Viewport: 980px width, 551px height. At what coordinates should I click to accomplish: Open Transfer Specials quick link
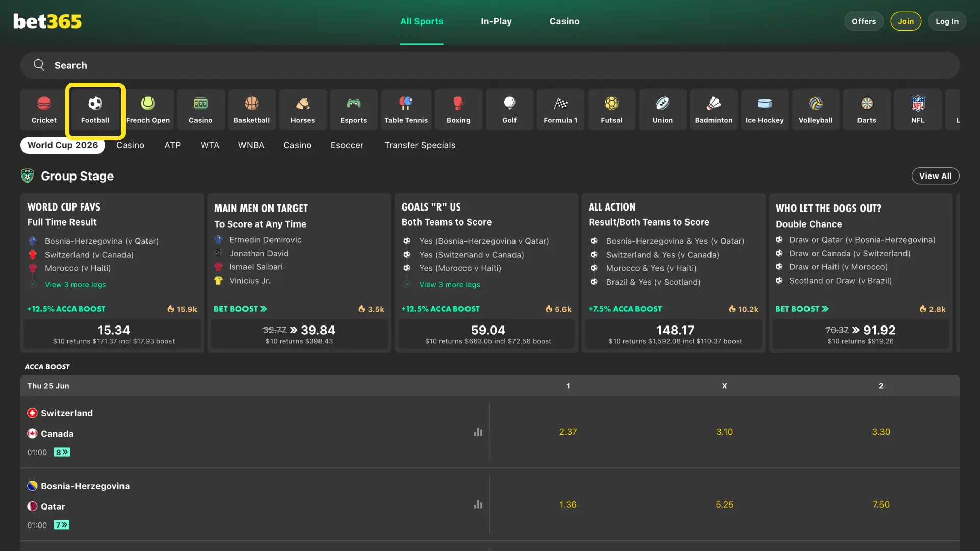[420, 145]
